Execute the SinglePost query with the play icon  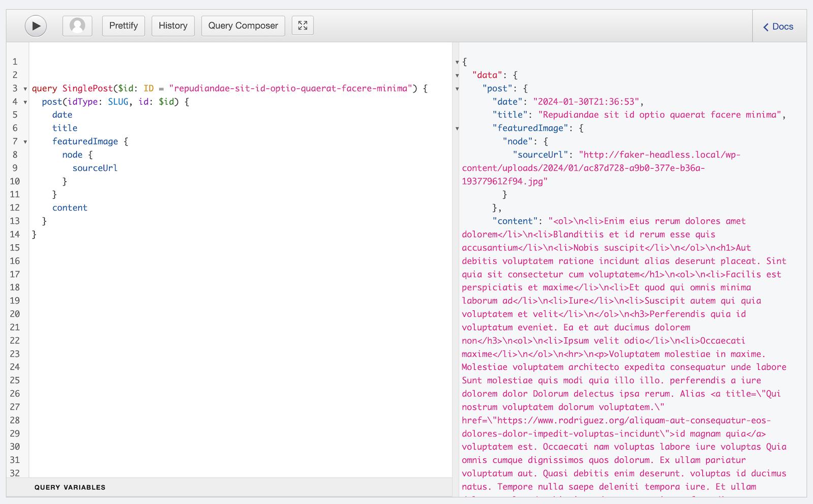click(x=35, y=25)
